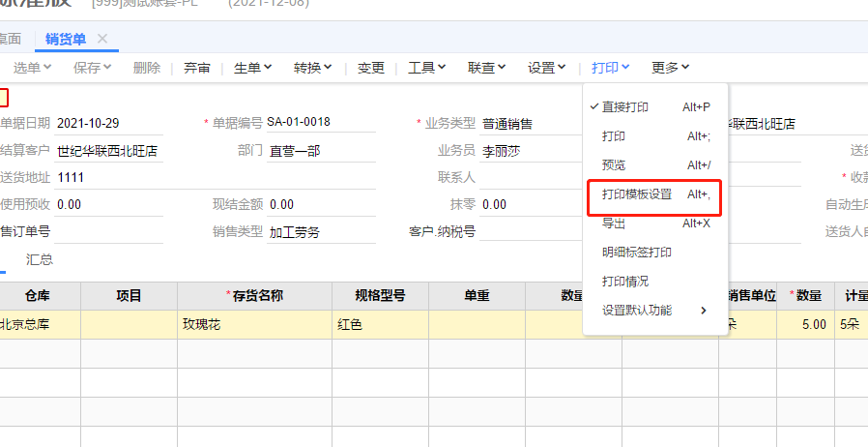Expand 设置默认功能 submenu arrow

coord(703,311)
